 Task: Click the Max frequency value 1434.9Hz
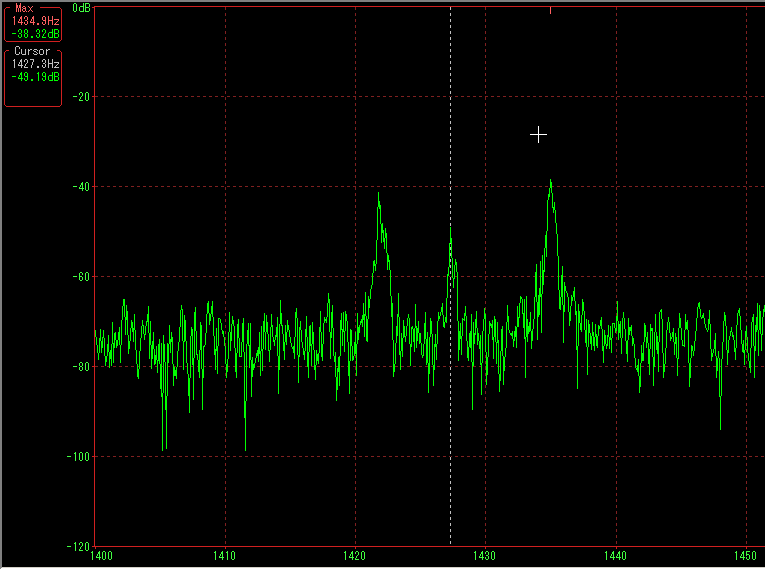coord(36,21)
